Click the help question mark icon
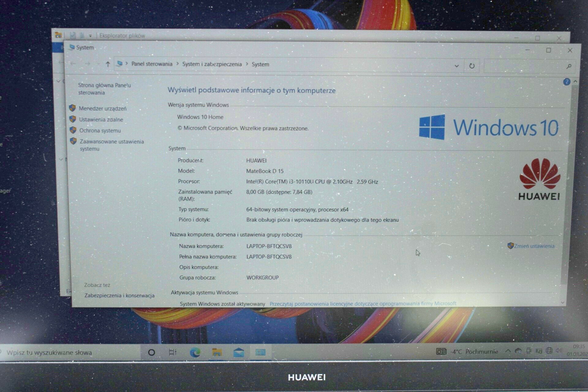The width and height of the screenshot is (588, 392). 566,82
